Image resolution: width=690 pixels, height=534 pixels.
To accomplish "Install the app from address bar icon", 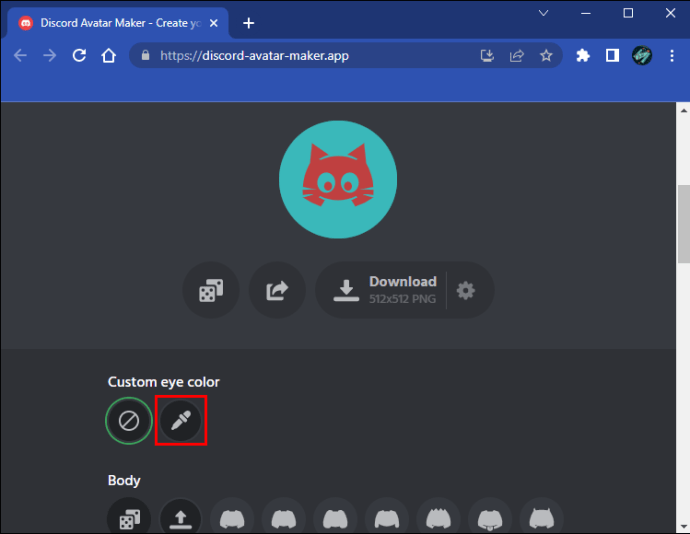I will click(487, 55).
